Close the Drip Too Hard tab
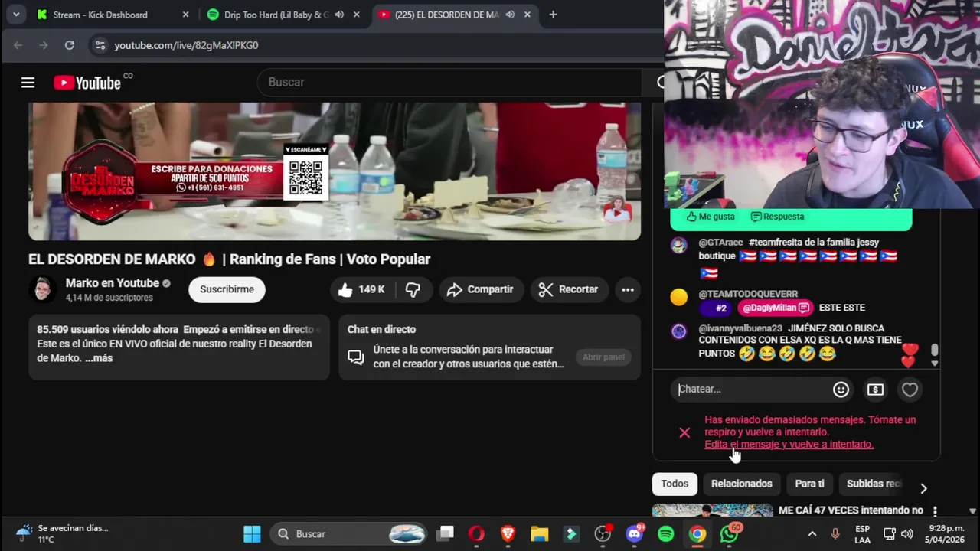 [x=356, y=15]
